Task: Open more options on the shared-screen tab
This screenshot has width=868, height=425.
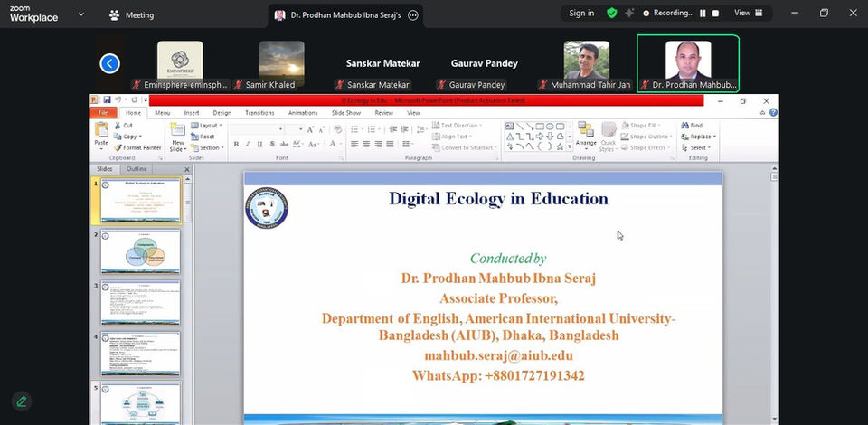Action: 413,15
